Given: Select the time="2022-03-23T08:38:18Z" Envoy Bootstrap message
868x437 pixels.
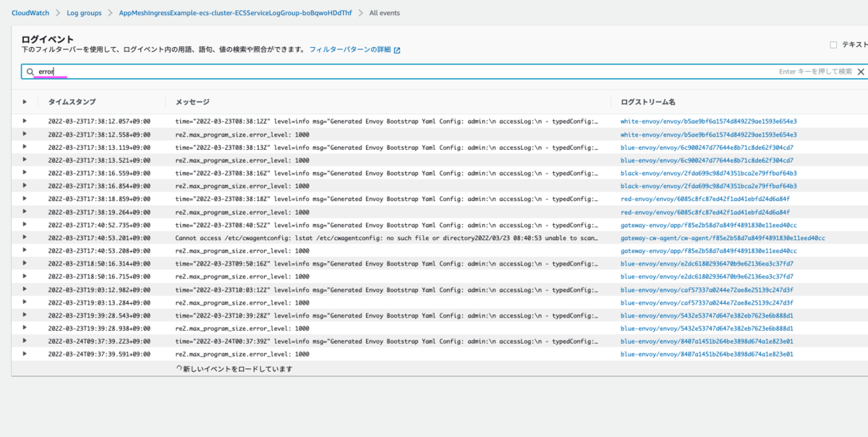Looking at the screenshot, I should pos(387,198).
